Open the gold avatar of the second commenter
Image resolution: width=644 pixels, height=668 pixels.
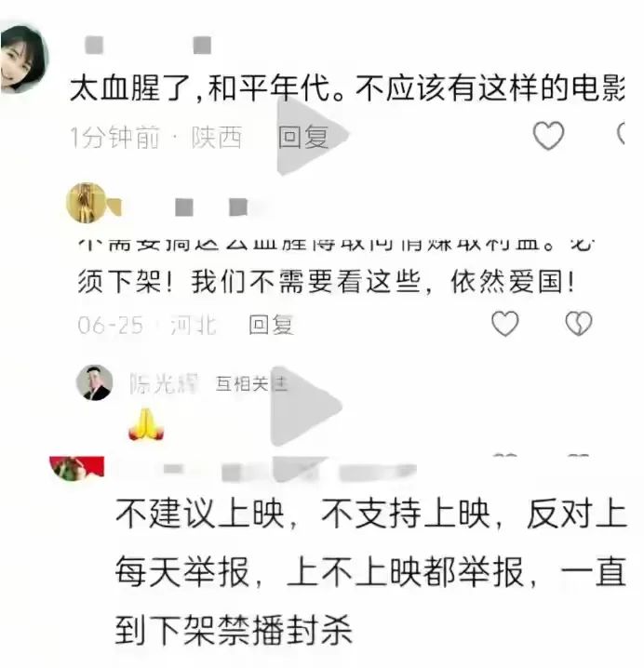click(x=87, y=203)
